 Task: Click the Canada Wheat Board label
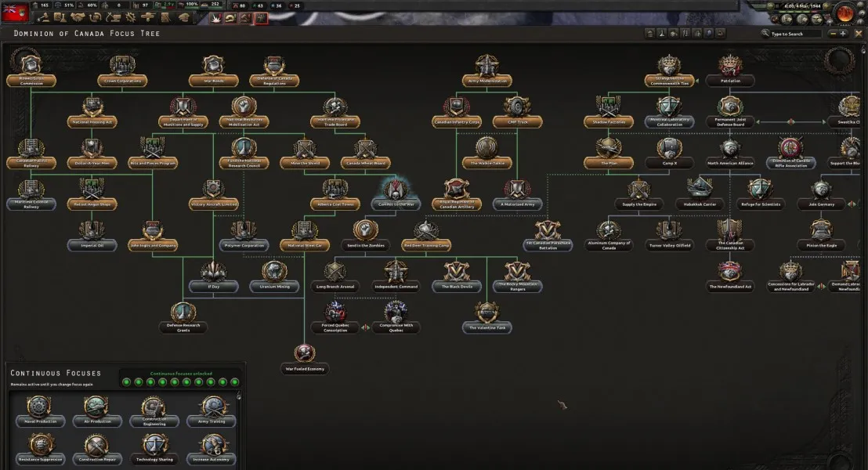[365, 163]
